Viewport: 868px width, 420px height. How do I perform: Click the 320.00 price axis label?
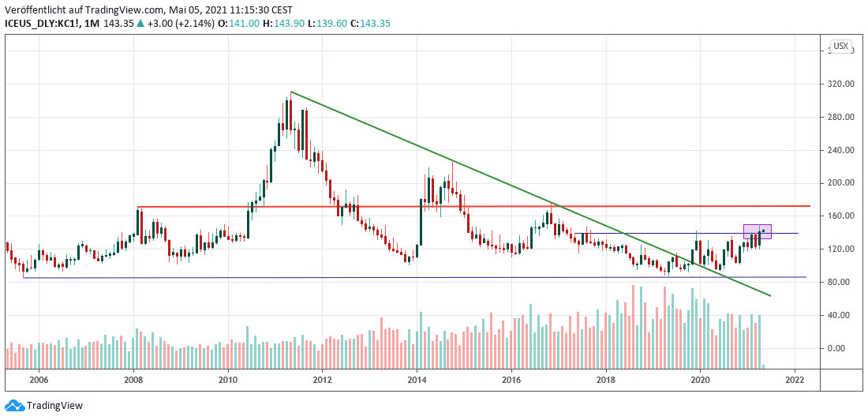841,84
